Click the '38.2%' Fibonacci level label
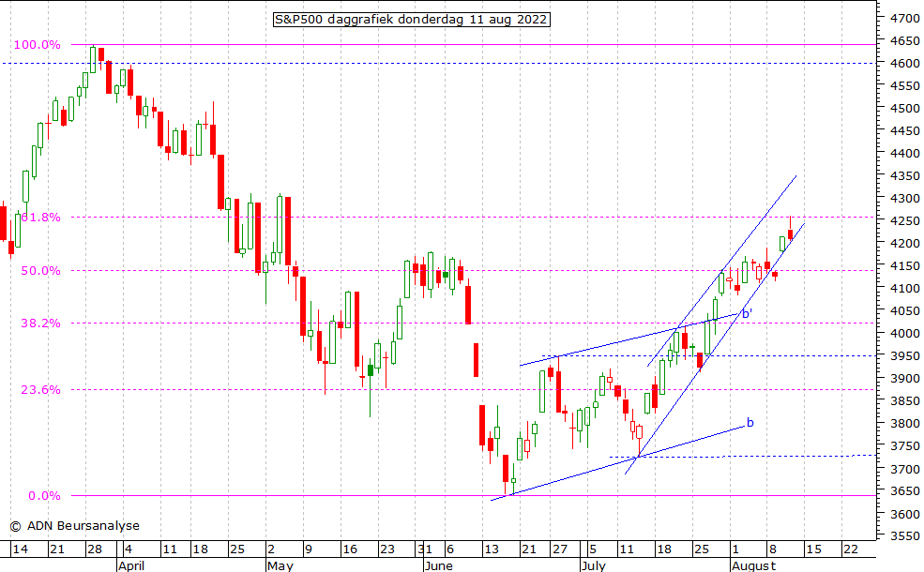This screenshot has width=924, height=572. pos(40,324)
